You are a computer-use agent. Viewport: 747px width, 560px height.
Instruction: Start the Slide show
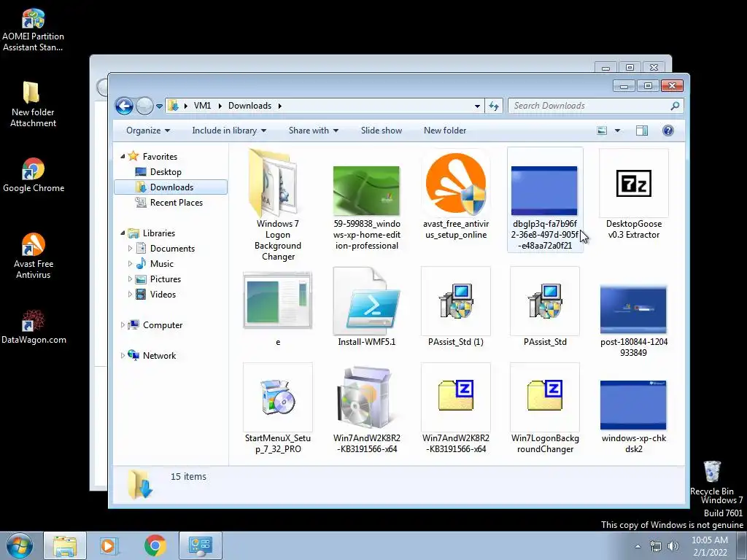pos(381,131)
